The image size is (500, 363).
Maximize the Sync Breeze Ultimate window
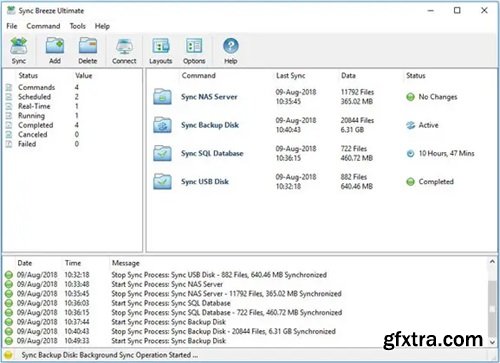click(457, 10)
